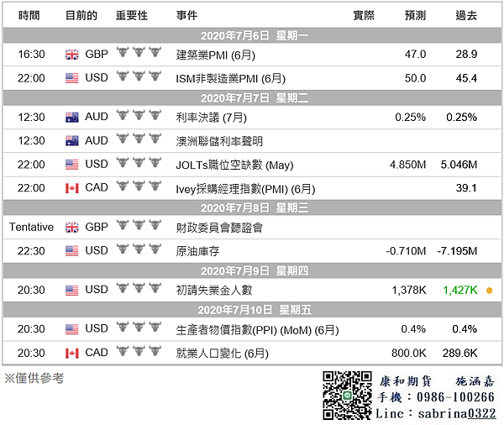Viewport: 504px width, 425px height.
Task: Open event 財政委員會聽證會
Action: tap(219, 228)
